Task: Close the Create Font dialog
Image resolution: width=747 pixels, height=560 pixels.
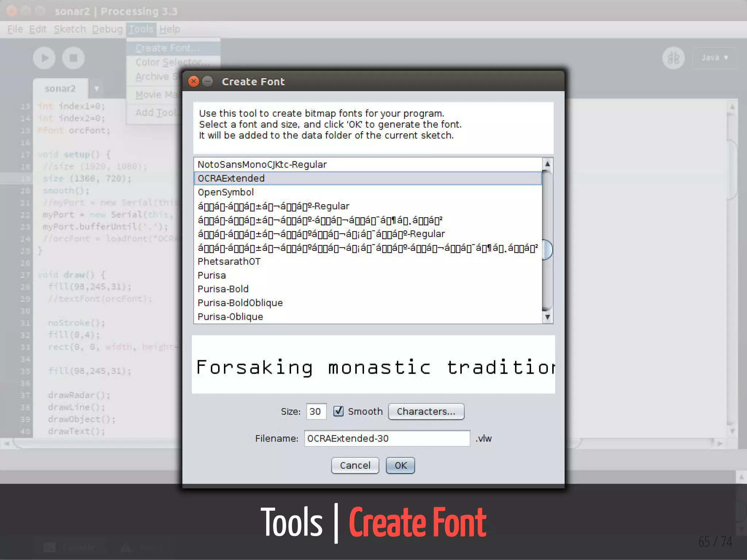Action: tap(194, 81)
